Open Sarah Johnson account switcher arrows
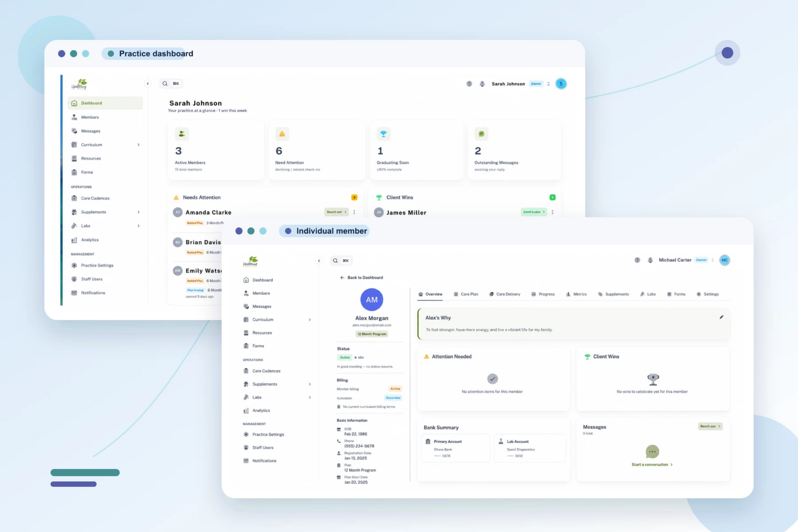The image size is (798, 532). pos(548,84)
